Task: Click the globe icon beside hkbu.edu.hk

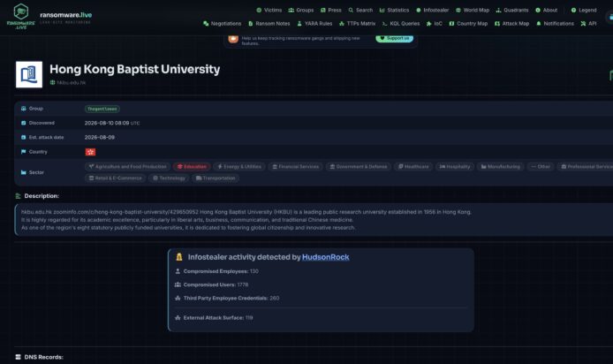Action: click(x=52, y=82)
